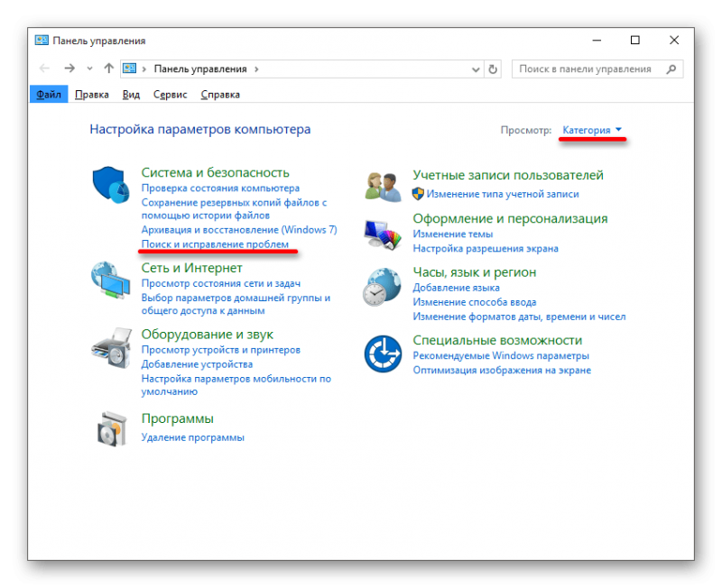Click the Изменение темы link
The height and width of the screenshot is (588, 722).
[x=453, y=234]
